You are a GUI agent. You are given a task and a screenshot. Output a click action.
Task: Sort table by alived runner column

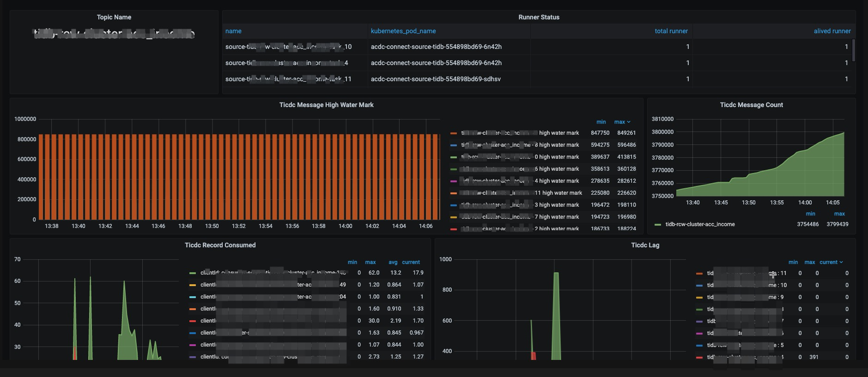point(832,31)
